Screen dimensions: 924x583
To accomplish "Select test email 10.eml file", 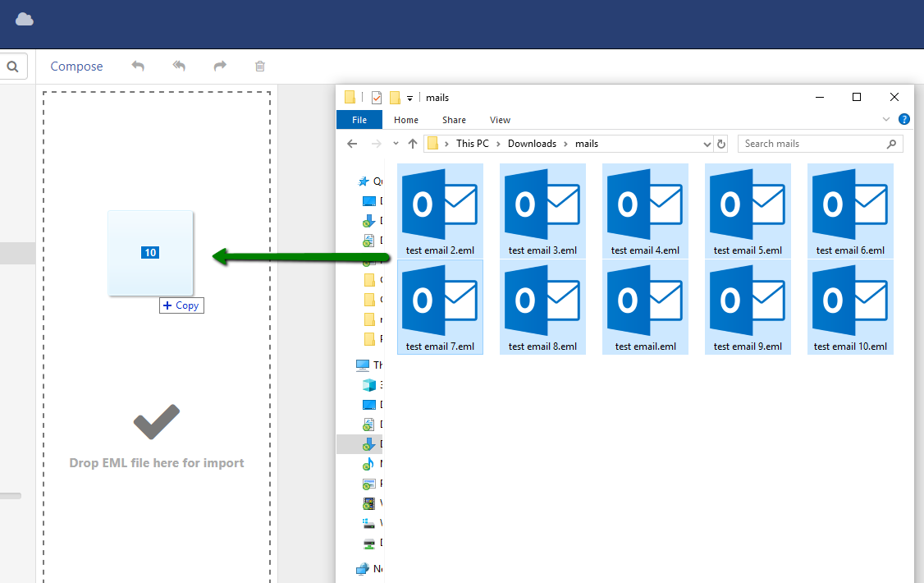I will (850, 307).
